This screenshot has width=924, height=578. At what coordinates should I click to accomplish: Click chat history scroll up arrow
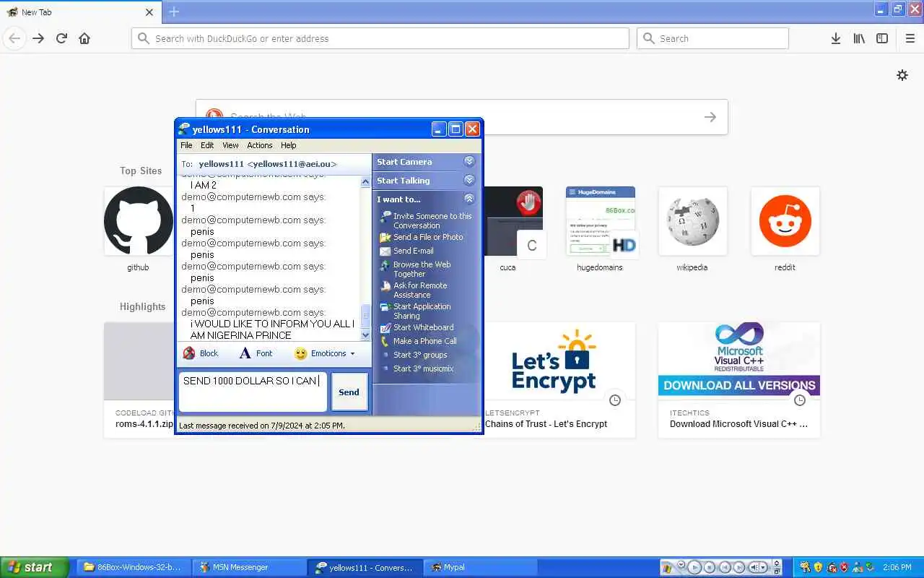[x=365, y=181]
